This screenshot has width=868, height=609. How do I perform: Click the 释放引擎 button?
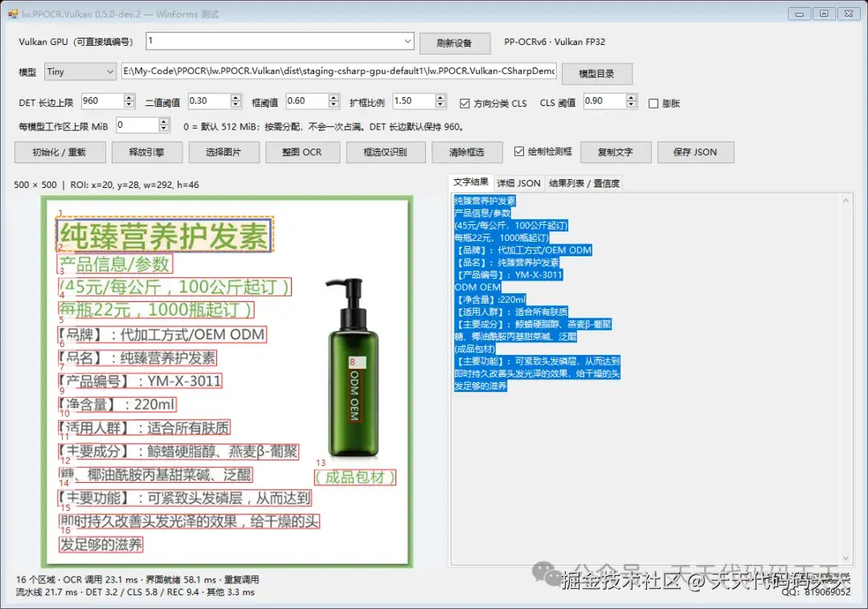click(x=147, y=152)
